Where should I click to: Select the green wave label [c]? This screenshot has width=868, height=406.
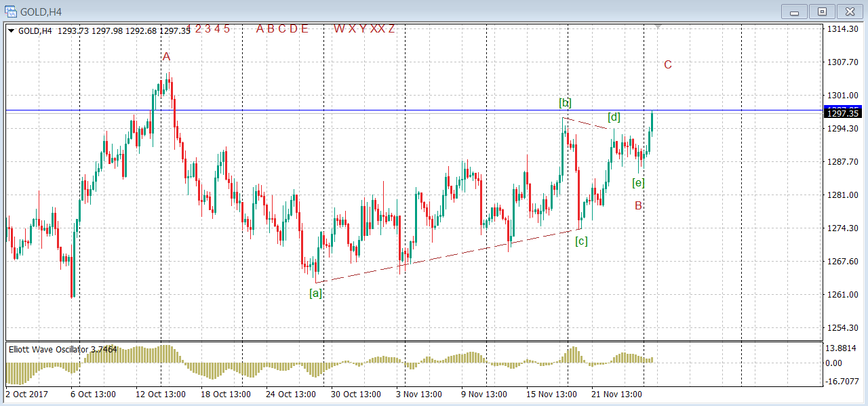tap(581, 241)
